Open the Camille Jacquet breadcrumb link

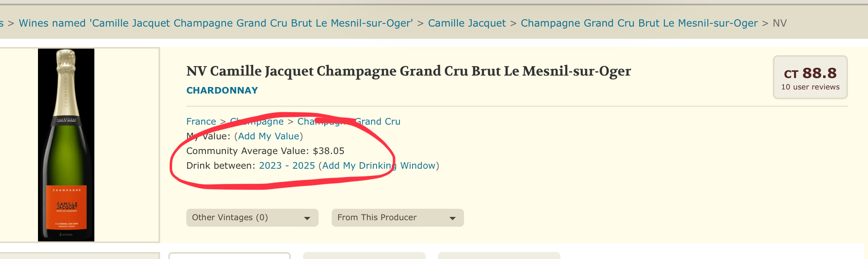[467, 23]
